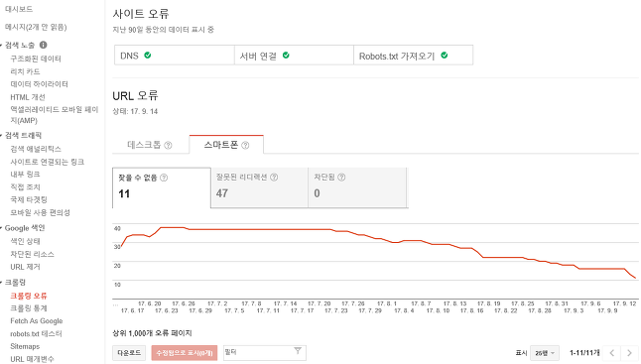Collapse the 크롤링 section
This screenshot has height=364, width=641.
pyautogui.click(x=1, y=283)
